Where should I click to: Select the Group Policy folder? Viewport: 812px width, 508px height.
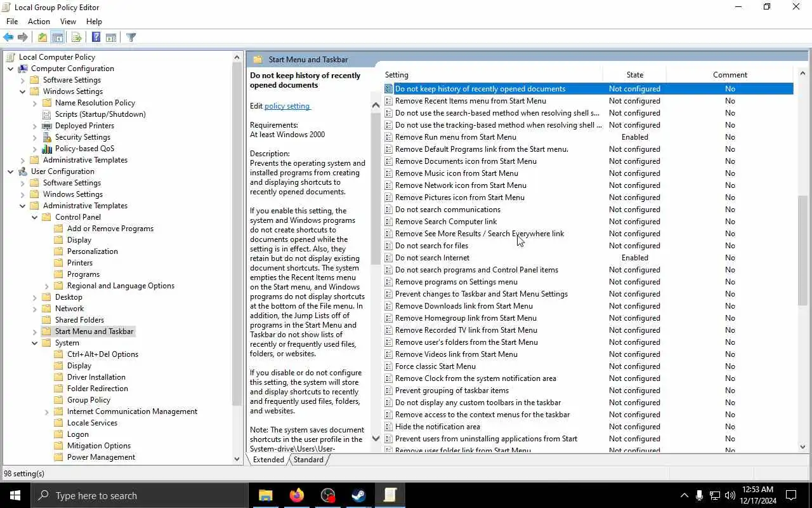pos(89,400)
